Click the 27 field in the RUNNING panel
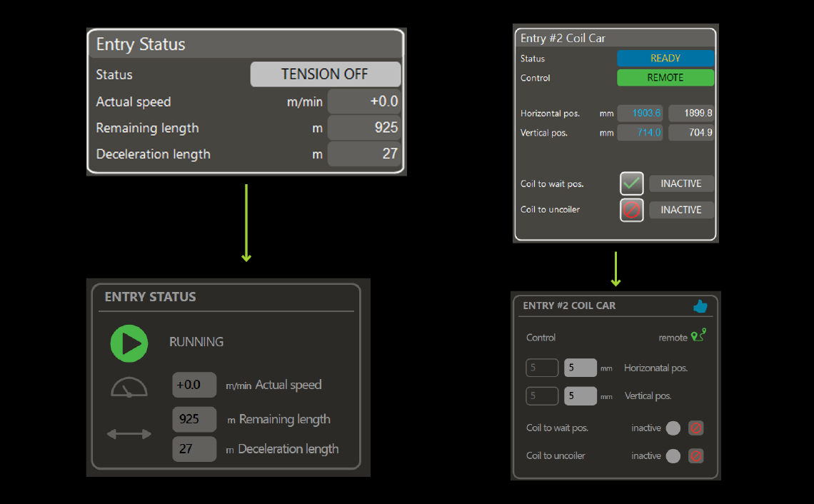Image resolution: width=814 pixels, height=504 pixels. click(x=194, y=449)
